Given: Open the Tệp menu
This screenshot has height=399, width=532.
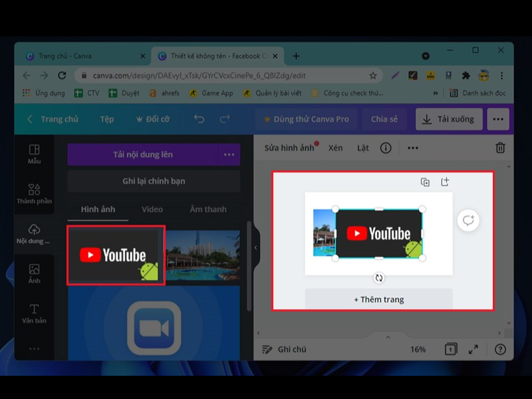Looking at the screenshot, I should 106,119.
